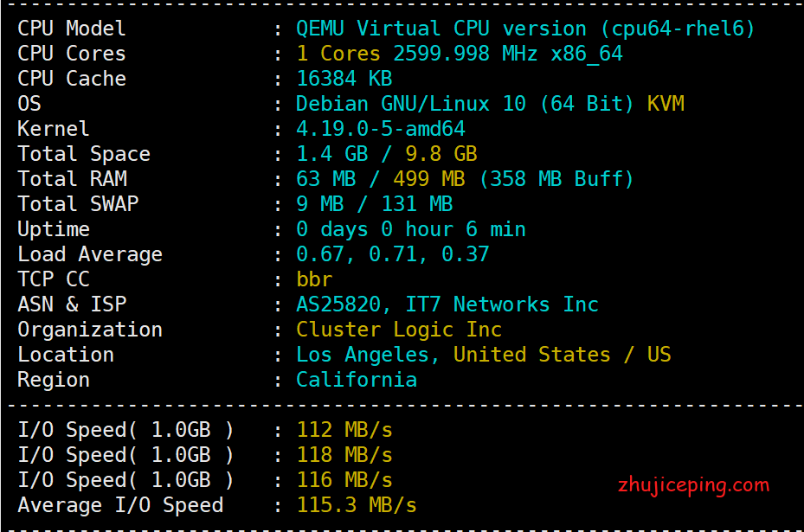The width and height of the screenshot is (804, 532).
Task: Select 'Los Angeles, United States / US' value
Action: [484, 356]
